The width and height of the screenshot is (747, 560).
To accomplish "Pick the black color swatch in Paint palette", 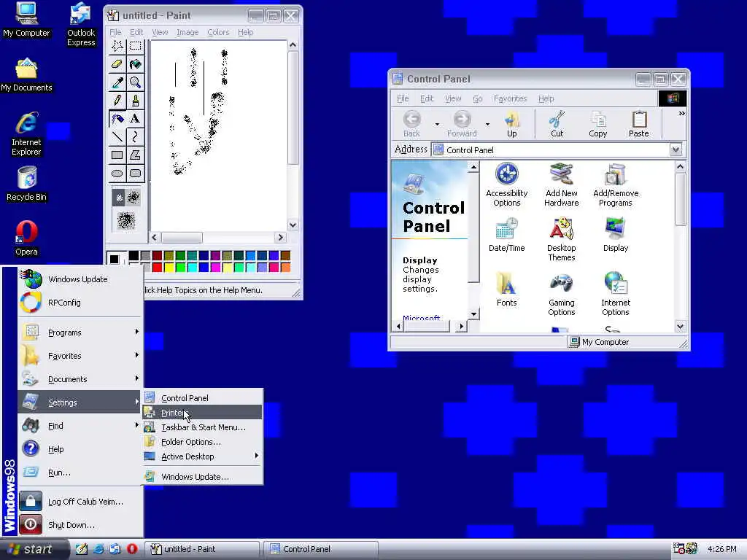I will [x=134, y=256].
